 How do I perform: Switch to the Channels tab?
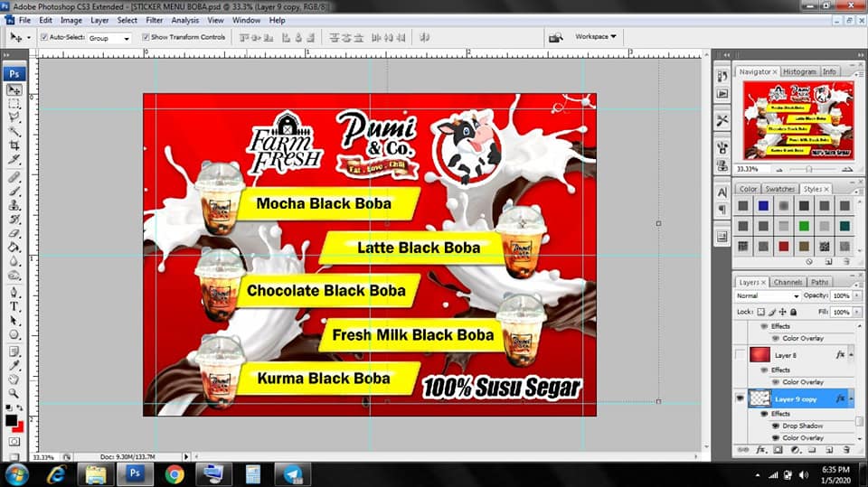[788, 282]
